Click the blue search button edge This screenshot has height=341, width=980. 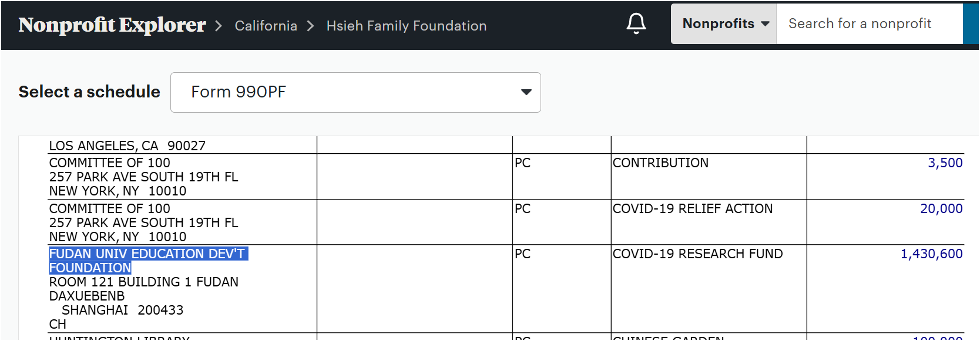click(971, 23)
